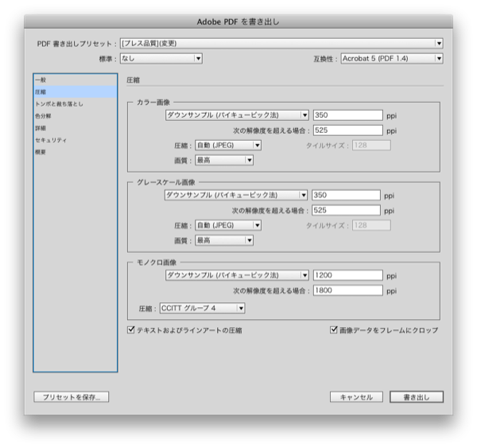Select 詳細 in the category list
Image resolution: width=477 pixels, height=448 pixels.
[x=76, y=128]
